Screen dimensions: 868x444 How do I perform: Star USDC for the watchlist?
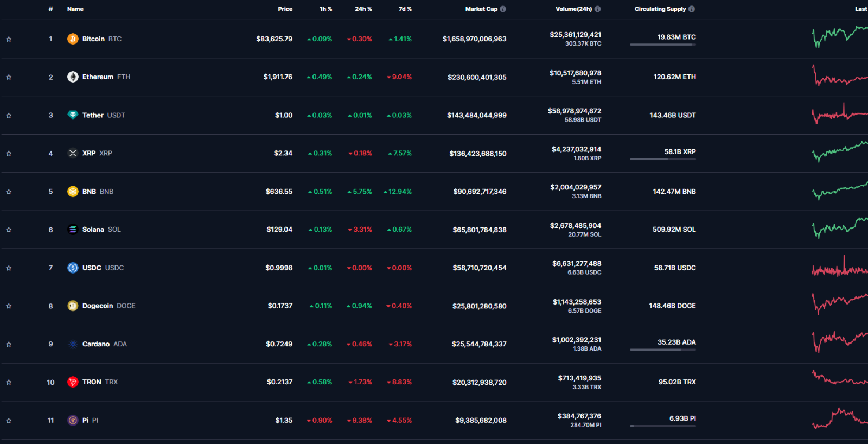(9, 268)
